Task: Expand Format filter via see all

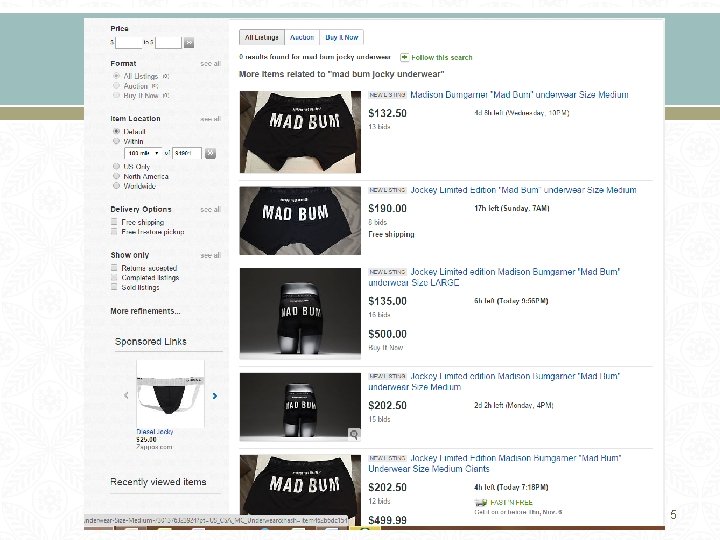Action: click(x=210, y=64)
